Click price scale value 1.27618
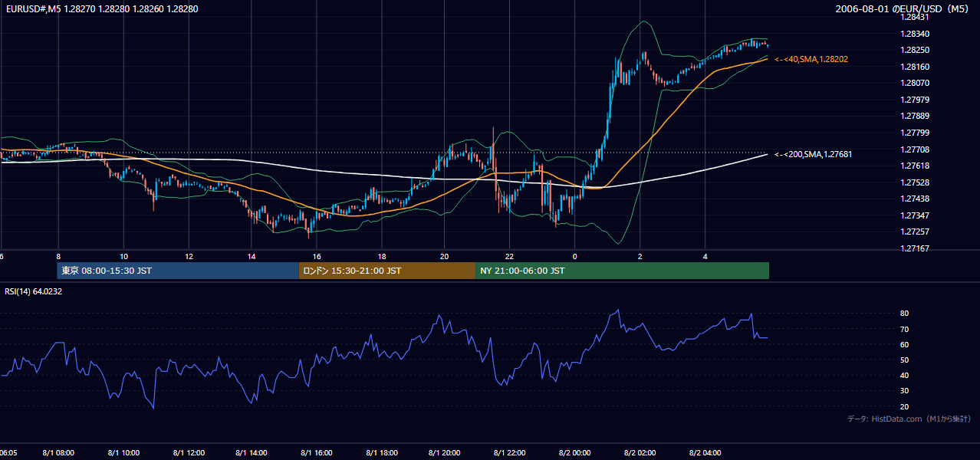This screenshot has width=980, height=460. [914, 166]
